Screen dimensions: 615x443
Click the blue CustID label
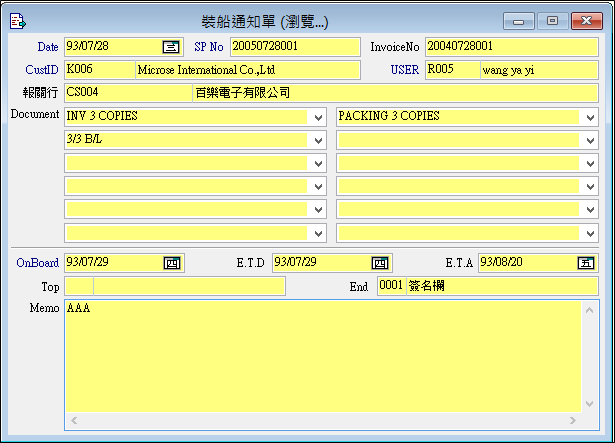(42, 70)
